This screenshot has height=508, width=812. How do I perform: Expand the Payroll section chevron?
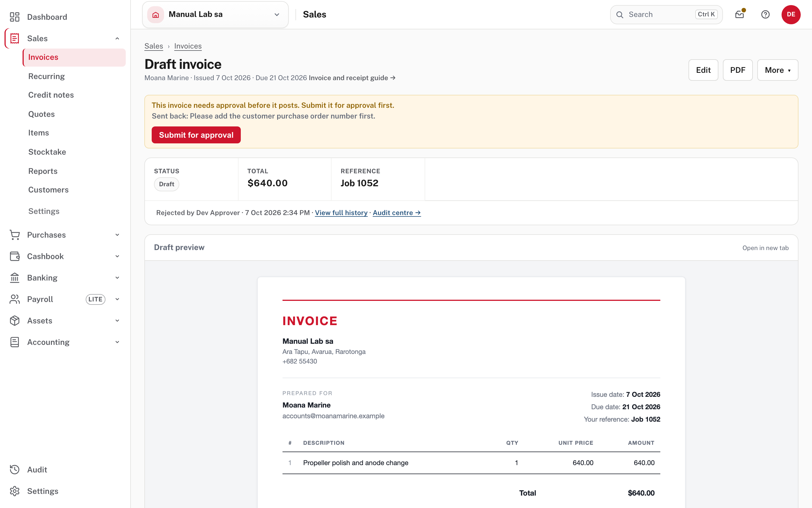(117, 299)
